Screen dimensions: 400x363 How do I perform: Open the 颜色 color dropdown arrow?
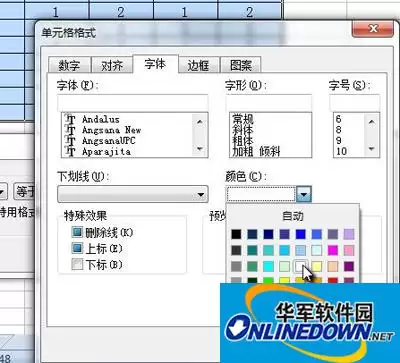pos(304,194)
